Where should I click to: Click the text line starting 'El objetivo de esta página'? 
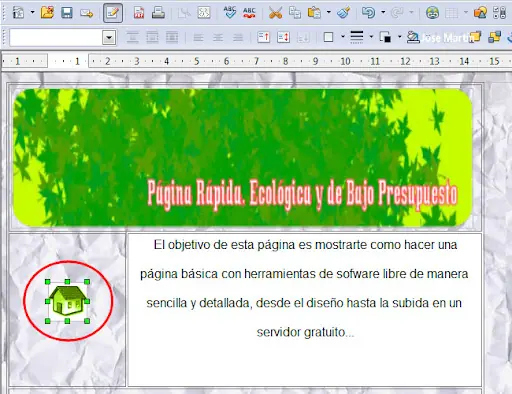point(305,245)
